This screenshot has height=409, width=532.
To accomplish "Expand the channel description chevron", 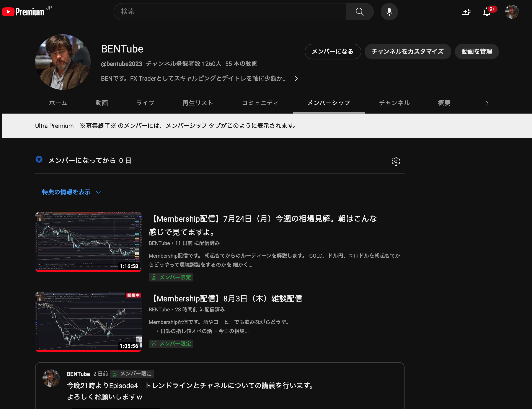I will click(x=296, y=79).
